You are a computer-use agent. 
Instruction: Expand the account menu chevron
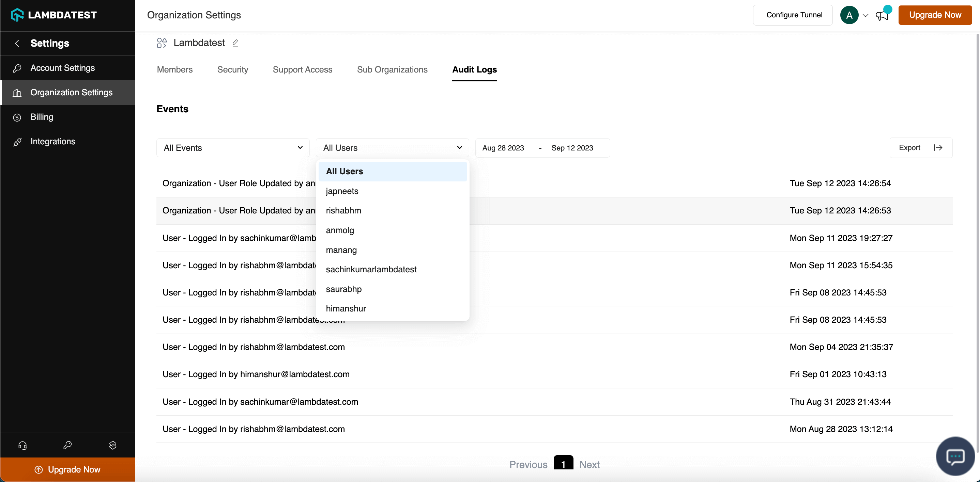click(x=866, y=16)
